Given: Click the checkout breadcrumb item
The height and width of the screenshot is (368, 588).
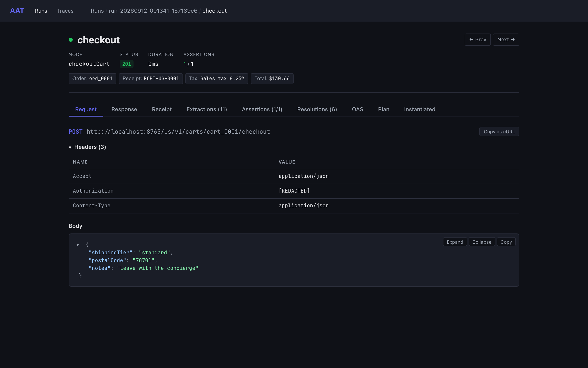Looking at the screenshot, I should click(215, 11).
